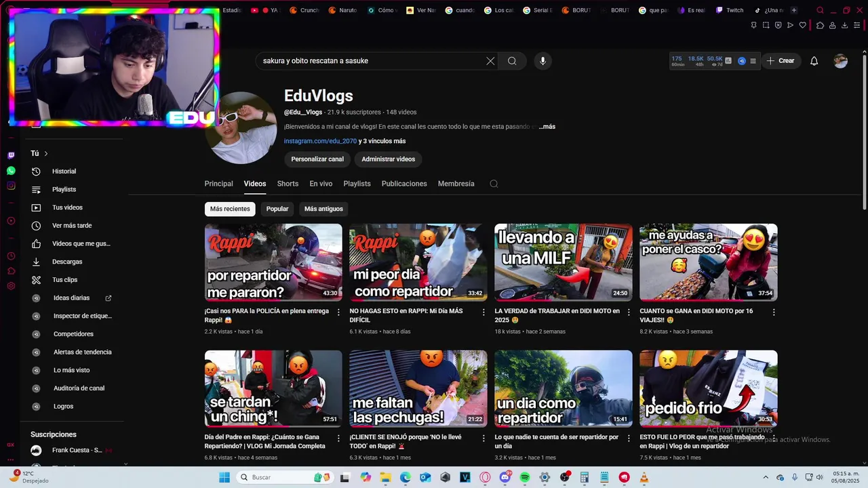The height and width of the screenshot is (488, 868).
Task: Sort videos by Más recientes
Action: (230, 209)
